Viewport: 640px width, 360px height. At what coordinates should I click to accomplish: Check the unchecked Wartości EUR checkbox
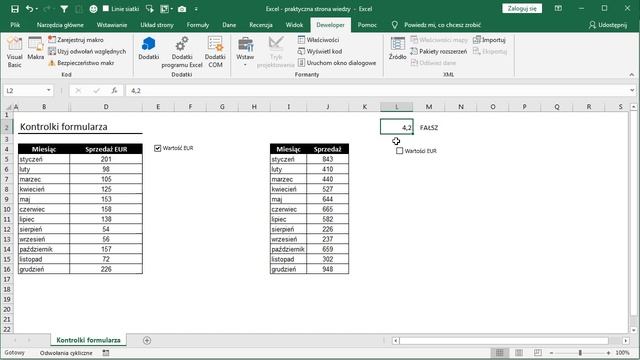pyautogui.click(x=400, y=151)
